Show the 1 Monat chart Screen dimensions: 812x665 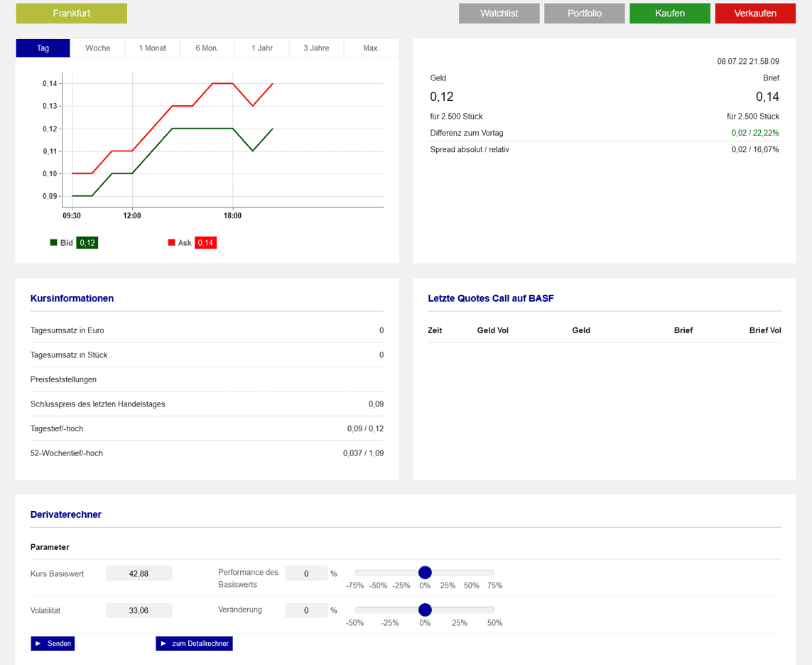(153, 48)
